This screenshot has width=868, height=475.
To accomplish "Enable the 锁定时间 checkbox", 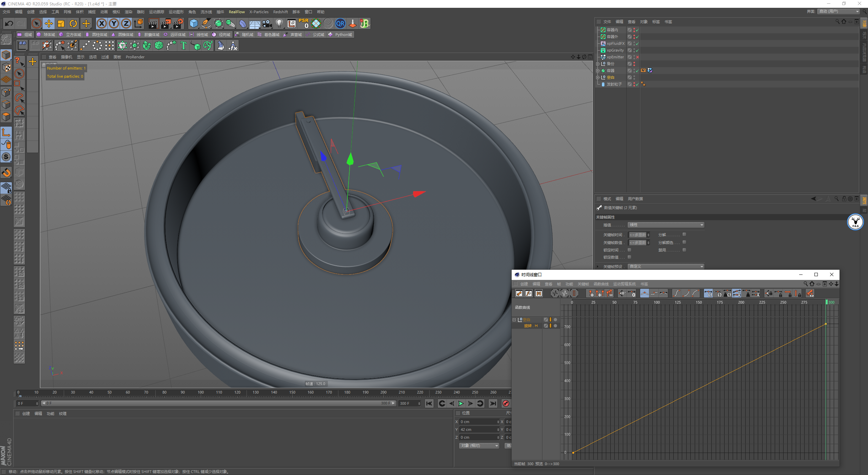I will pyautogui.click(x=630, y=250).
